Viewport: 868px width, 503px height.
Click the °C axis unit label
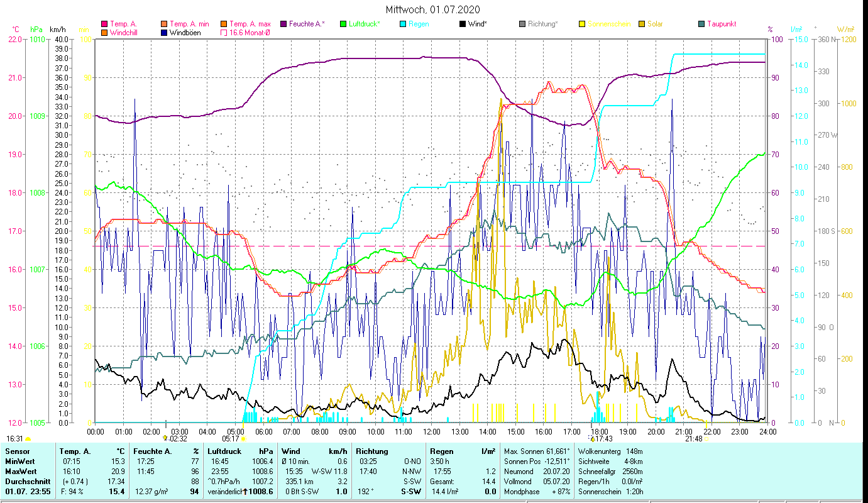coord(16,30)
